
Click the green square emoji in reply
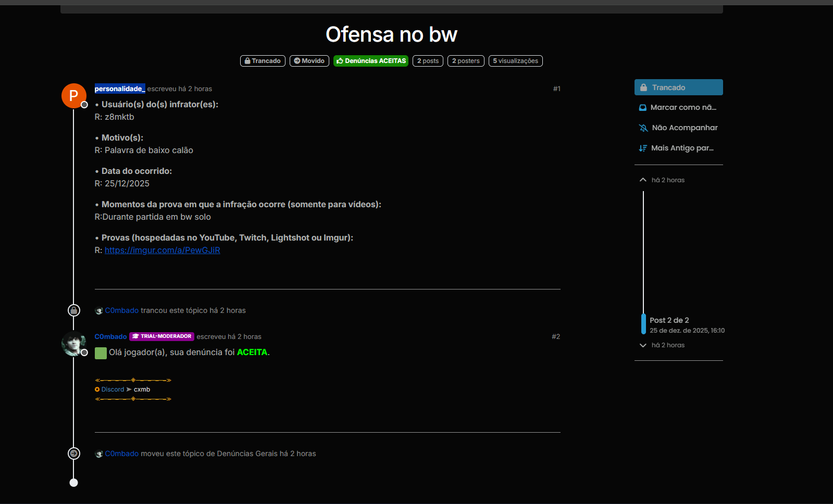pyautogui.click(x=101, y=353)
